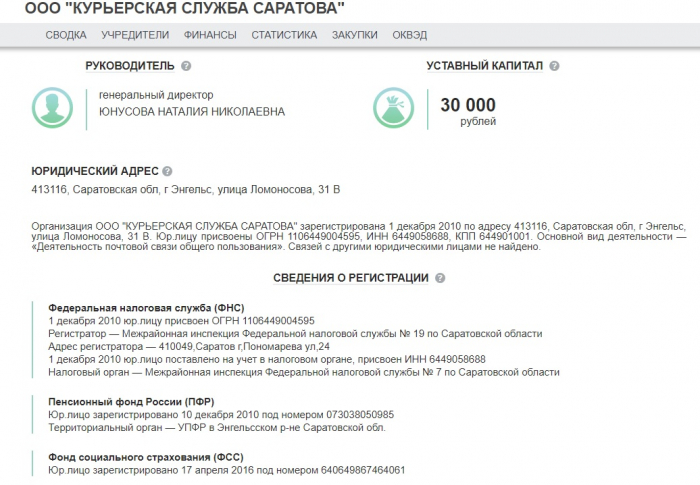Click the рублей currency label

[x=478, y=121]
